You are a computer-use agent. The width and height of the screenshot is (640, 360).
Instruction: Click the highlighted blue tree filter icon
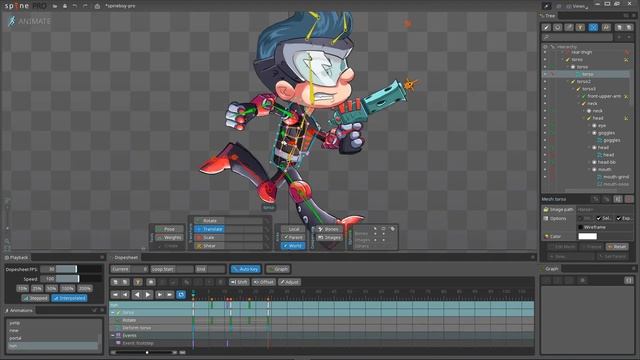pos(593,27)
